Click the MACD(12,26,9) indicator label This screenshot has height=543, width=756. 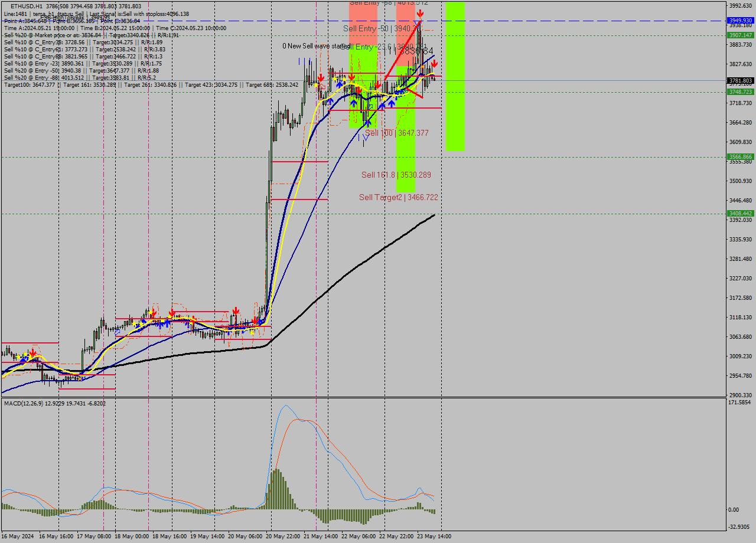55,403
